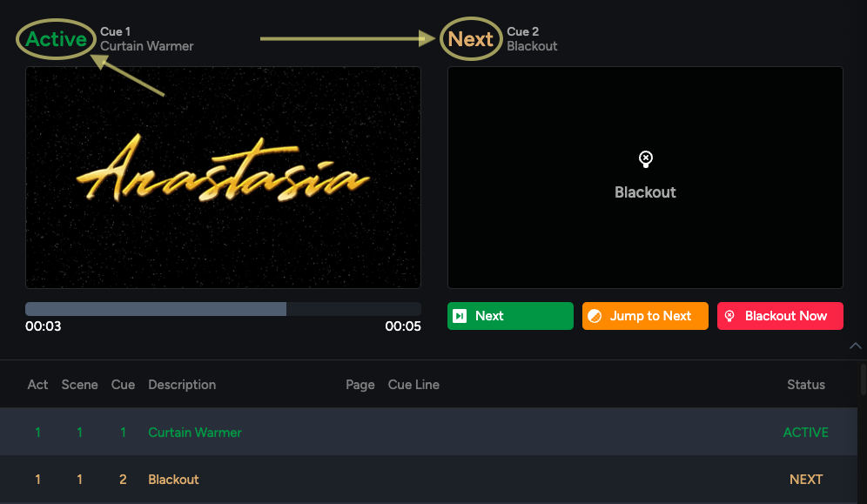Select the Blackout next cue preview panel

coord(645,178)
